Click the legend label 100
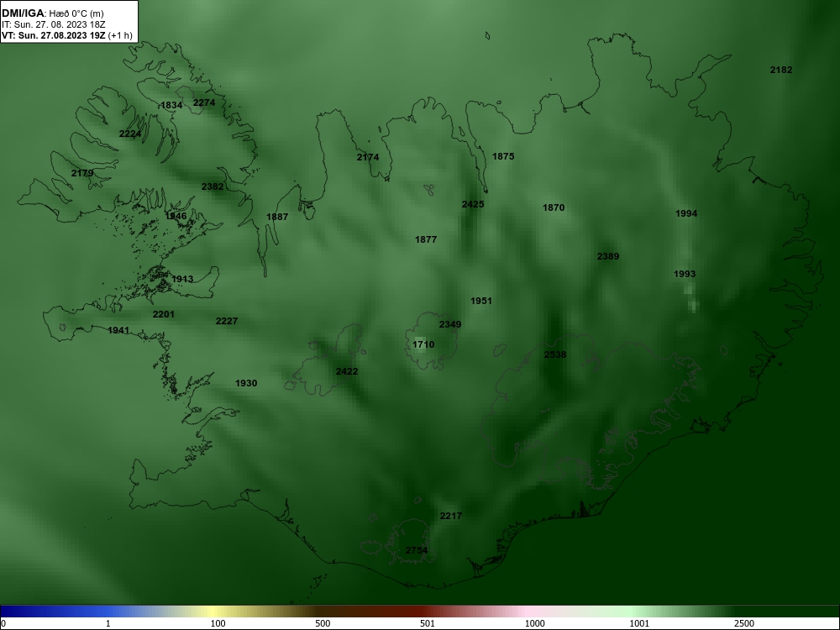The width and height of the screenshot is (840, 630). click(x=218, y=623)
